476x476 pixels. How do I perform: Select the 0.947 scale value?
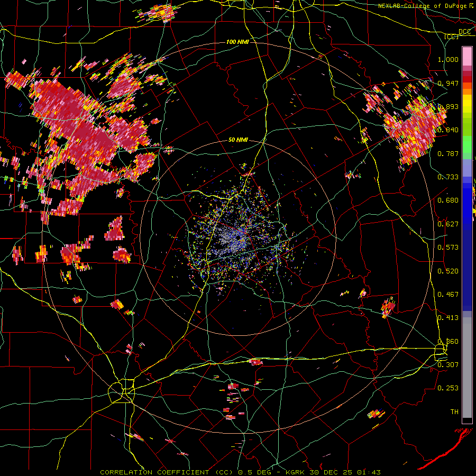click(x=448, y=83)
